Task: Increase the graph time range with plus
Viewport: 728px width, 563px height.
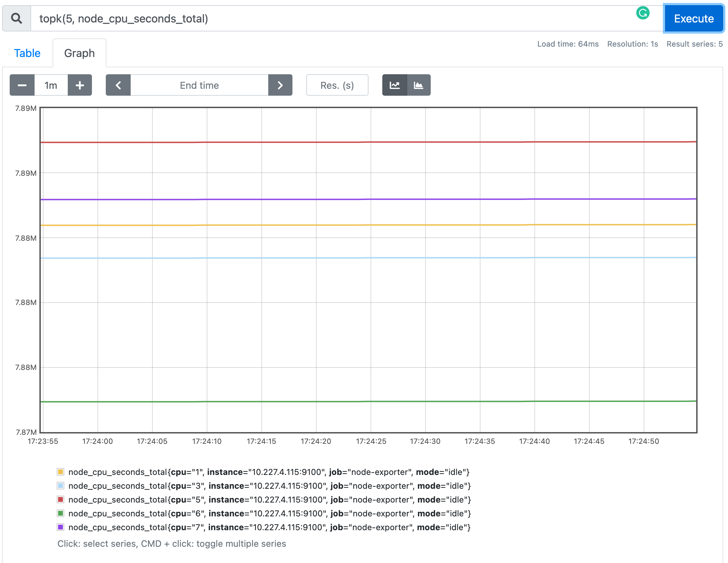Action: click(80, 85)
